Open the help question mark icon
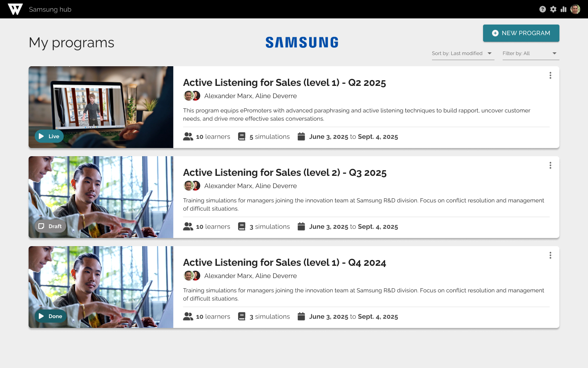Screen dimensions: 588x368 pyautogui.click(x=542, y=9)
